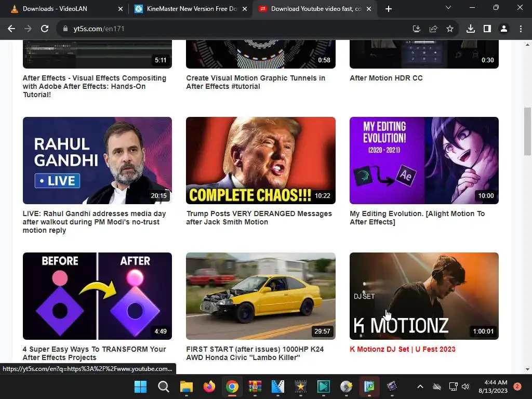Open Chrome three-dot menu
The image size is (532, 399).
[x=521, y=29]
